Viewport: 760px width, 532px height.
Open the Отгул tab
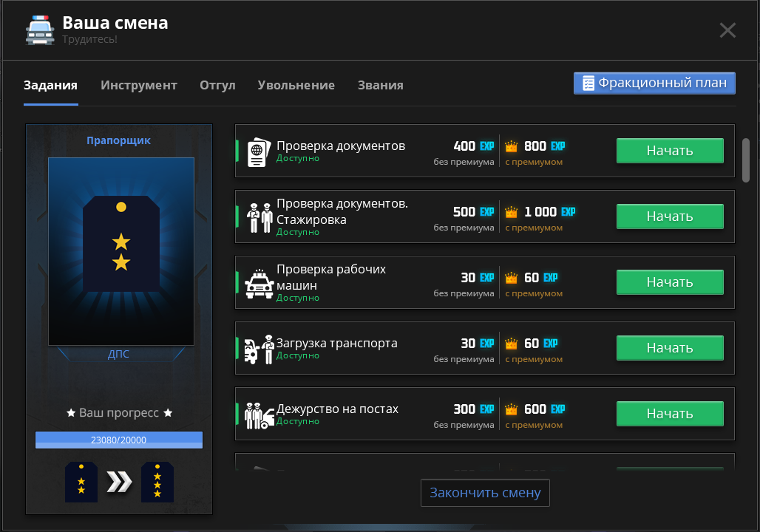[217, 85]
